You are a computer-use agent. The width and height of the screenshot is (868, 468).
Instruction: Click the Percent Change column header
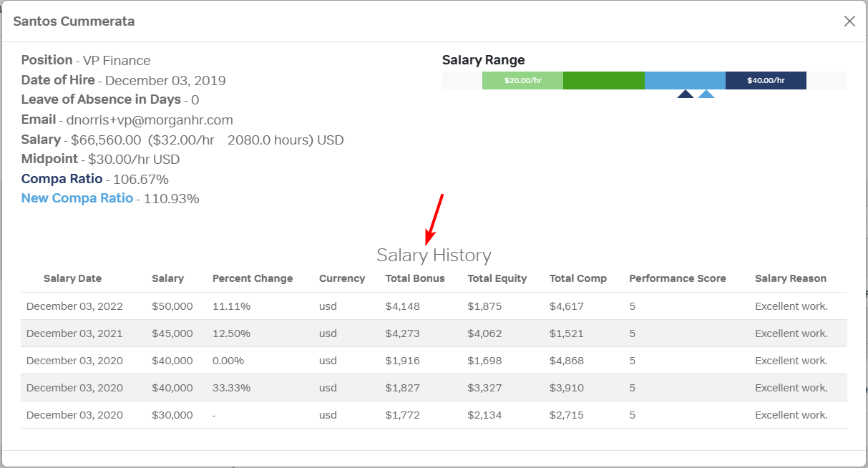click(x=253, y=278)
